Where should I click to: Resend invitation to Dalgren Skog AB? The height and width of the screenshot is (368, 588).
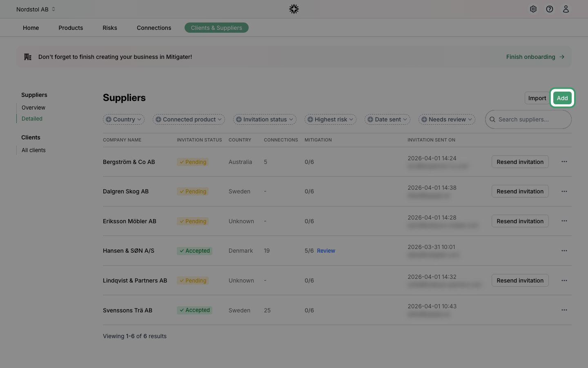tap(520, 191)
